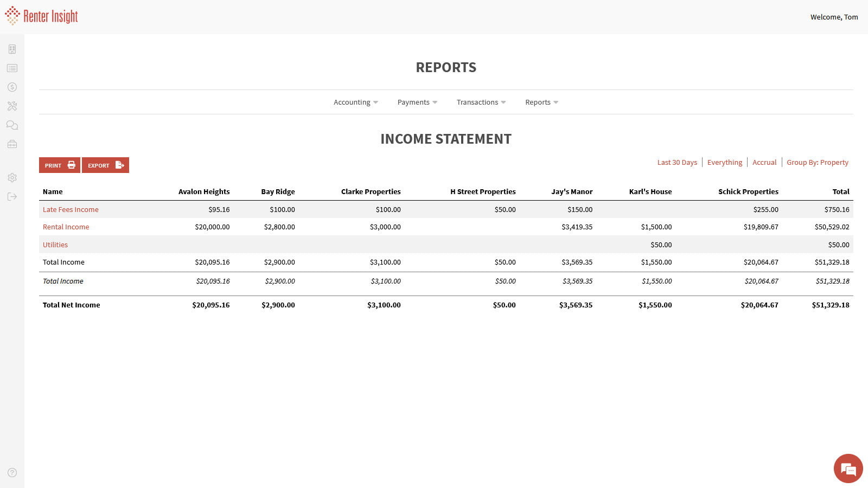Click the $50,529.02 Rental Income total
This screenshot has height=488, width=868.
(832, 227)
